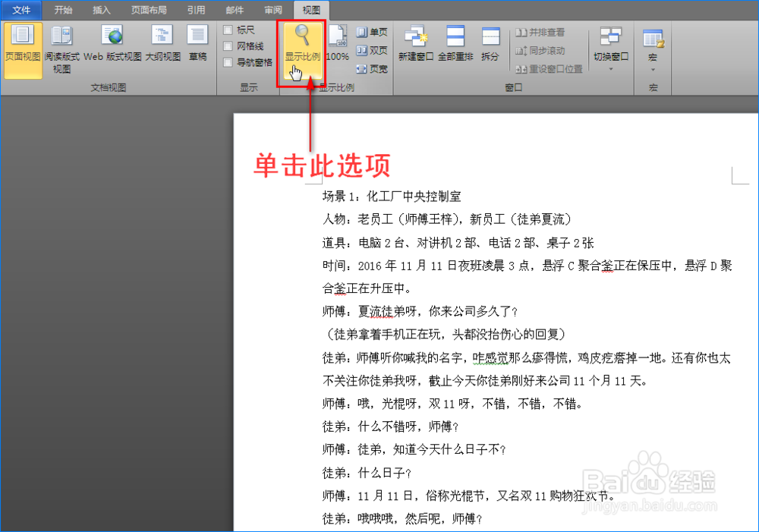759x532 pixels.
Task: Click the line 场景1：化工厂中央控制室
Action: (392, 197)
